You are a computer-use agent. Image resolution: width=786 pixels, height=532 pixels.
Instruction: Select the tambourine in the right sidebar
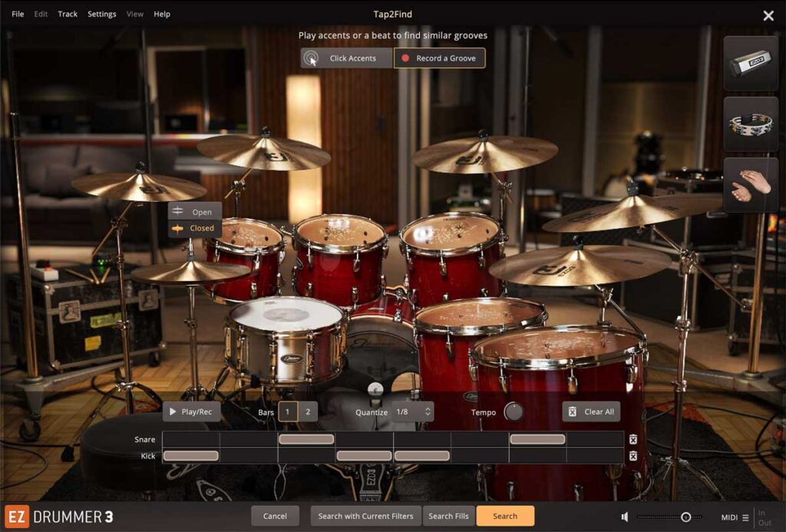[751, 122]
